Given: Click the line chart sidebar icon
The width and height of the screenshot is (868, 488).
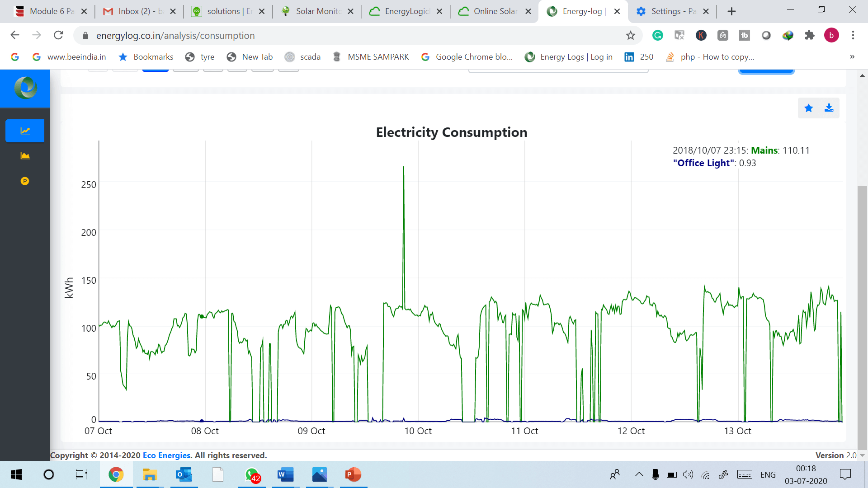Looking at the screenshot, I should pos(25,131).
